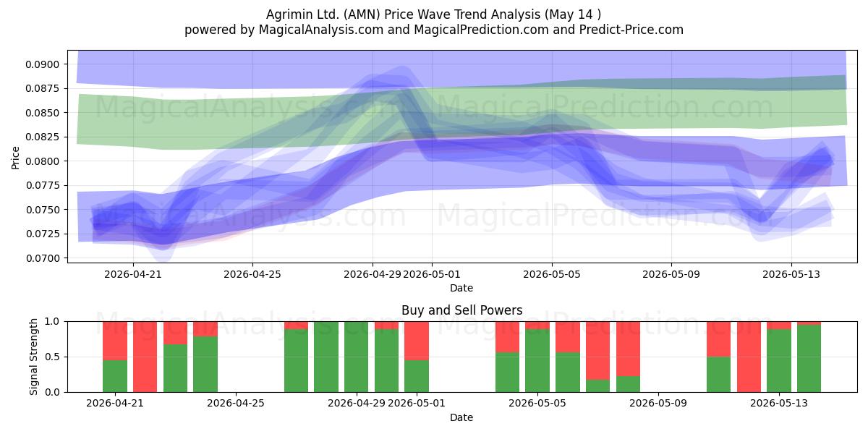The height and width of the screenshot is (434, 868).
Task: Click the 'Price' y-axis label
Action: [16, 158]
